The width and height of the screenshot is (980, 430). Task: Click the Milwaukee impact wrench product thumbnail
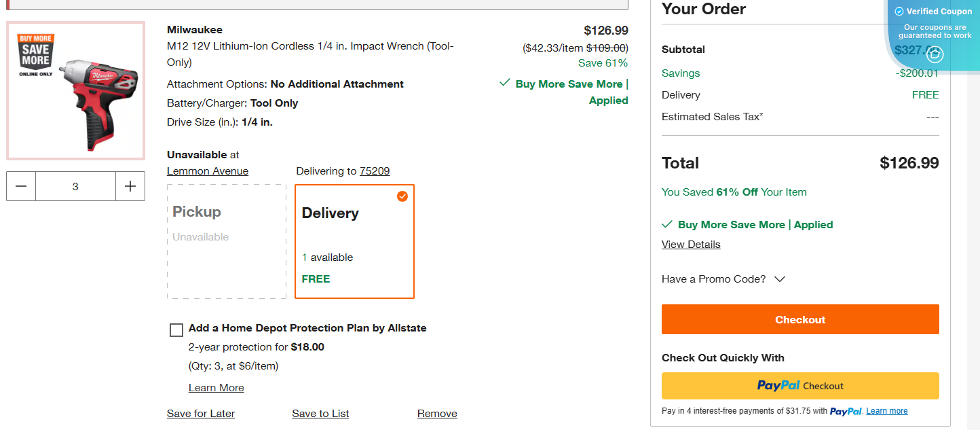[75, 90]
